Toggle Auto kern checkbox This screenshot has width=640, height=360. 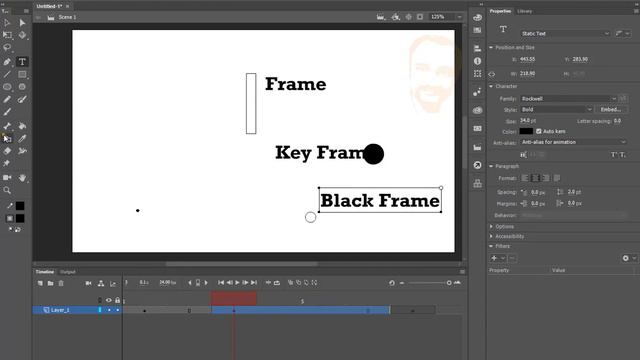539,131
